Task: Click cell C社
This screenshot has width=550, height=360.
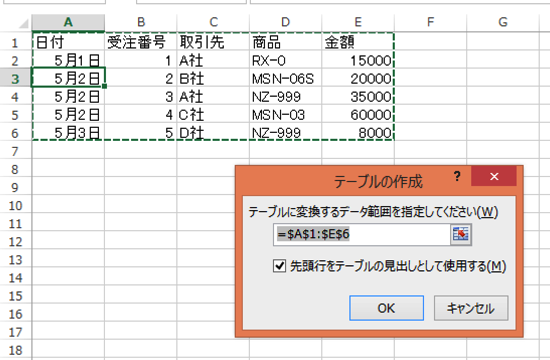Action: tap(213, 114)
